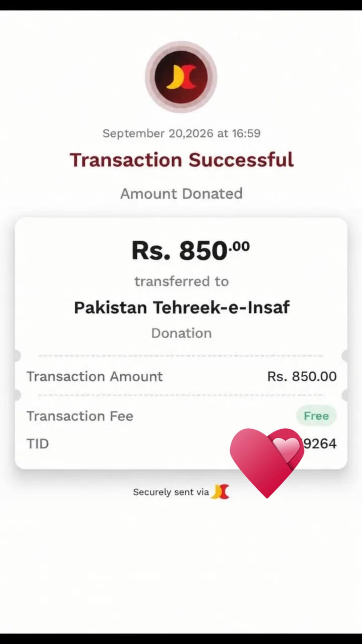Select recipient name Pakistan Tehreek-e-Insaf
The width and height of the screenshot is (362, 644).
(x=181, y=307)
